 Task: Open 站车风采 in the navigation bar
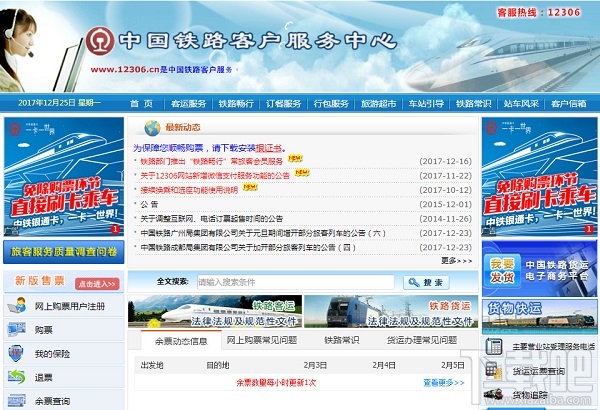(x=521, y=103)
